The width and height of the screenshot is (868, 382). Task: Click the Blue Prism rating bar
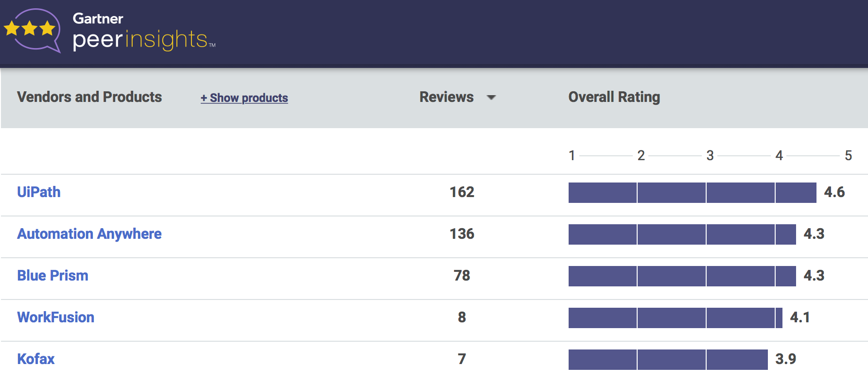(x=682, y=276)
